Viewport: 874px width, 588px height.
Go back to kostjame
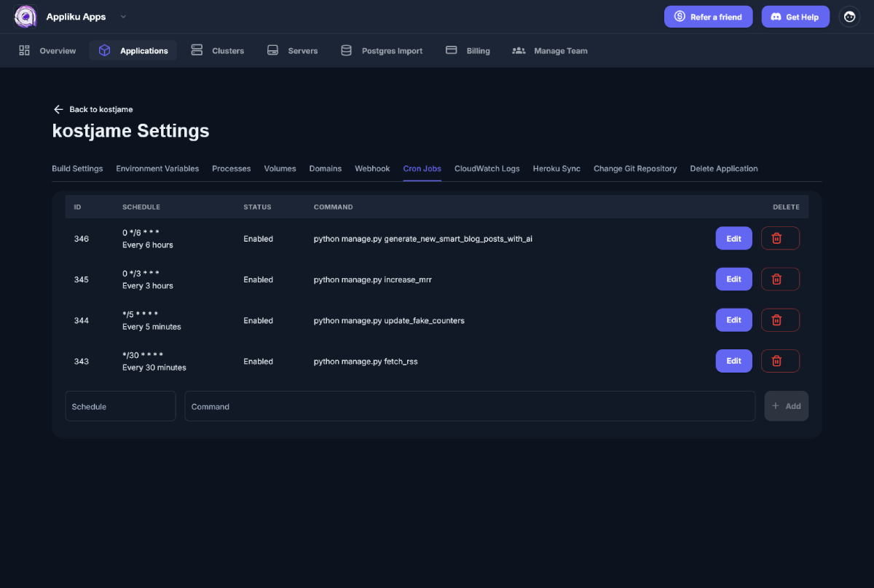click(92, 109)
